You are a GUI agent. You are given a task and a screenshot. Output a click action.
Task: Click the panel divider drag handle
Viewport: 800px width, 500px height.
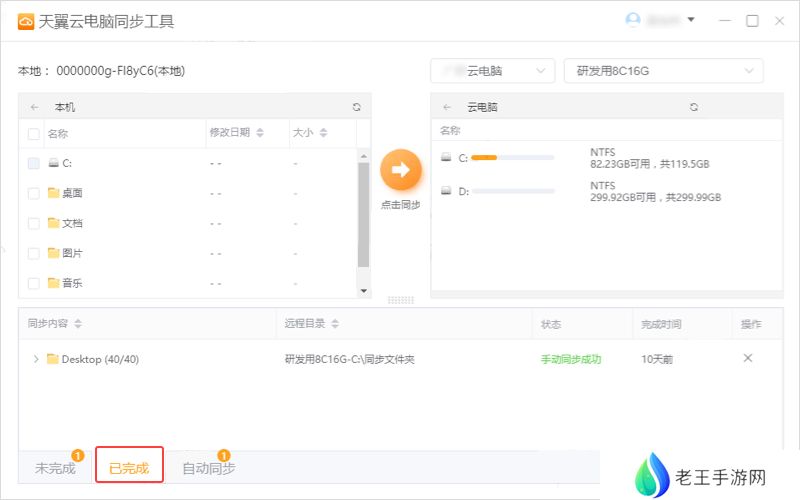[401, 300]
